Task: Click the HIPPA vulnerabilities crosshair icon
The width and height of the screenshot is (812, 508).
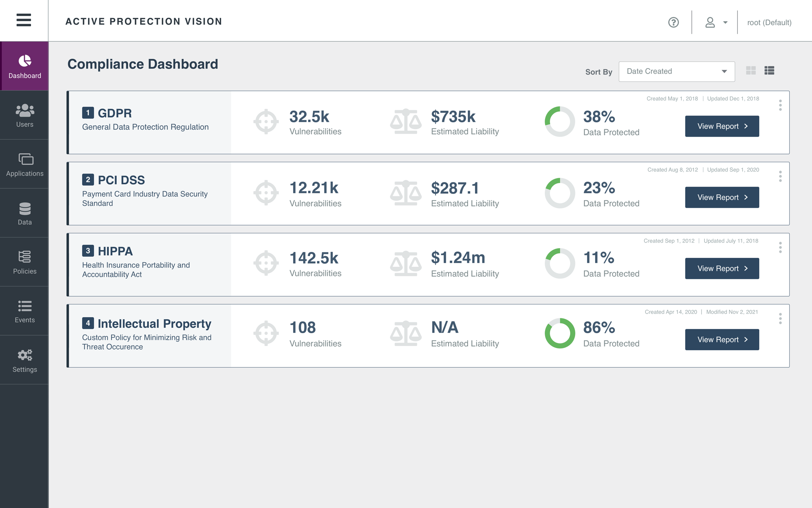Action: pos(266,263)
